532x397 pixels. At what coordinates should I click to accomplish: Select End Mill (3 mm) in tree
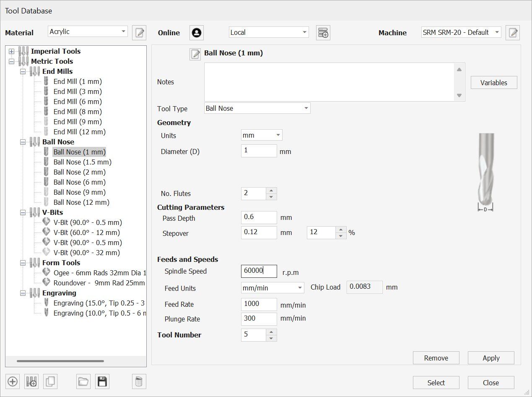[x=78, y=91]
